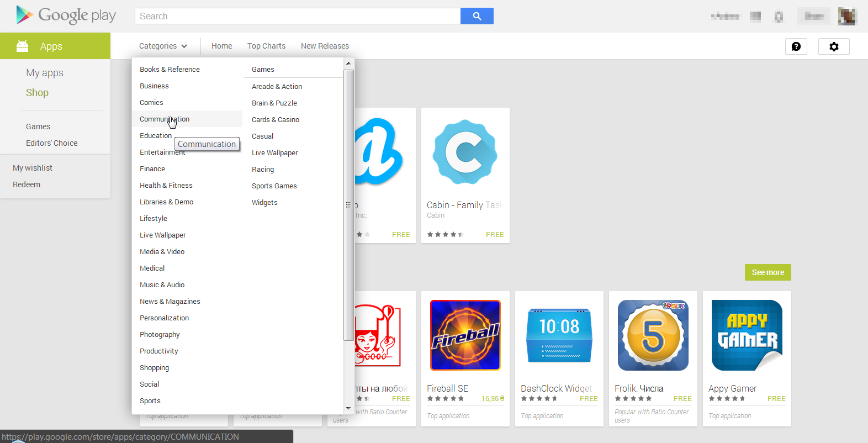
Task: Select Photography category
Action: coord(160,334)
